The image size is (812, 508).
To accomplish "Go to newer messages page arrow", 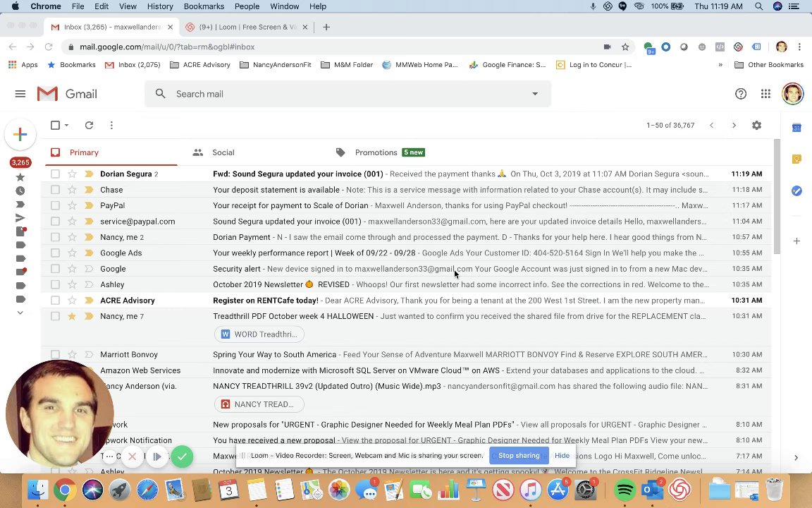I will [711, 125].
